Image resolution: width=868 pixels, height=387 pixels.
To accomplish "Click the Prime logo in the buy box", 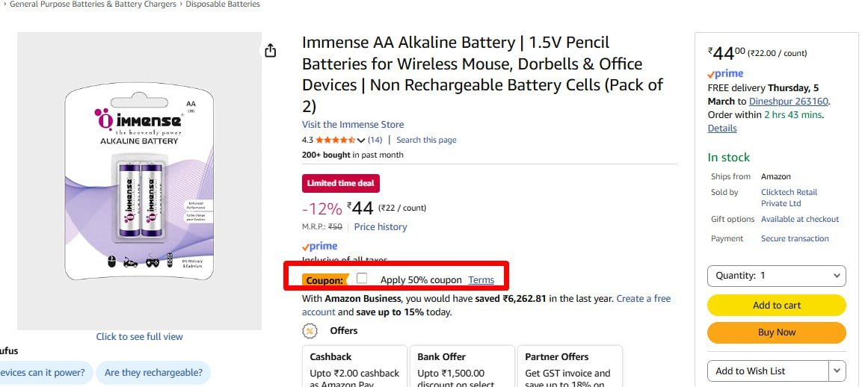I will click(x=725, y=74).
